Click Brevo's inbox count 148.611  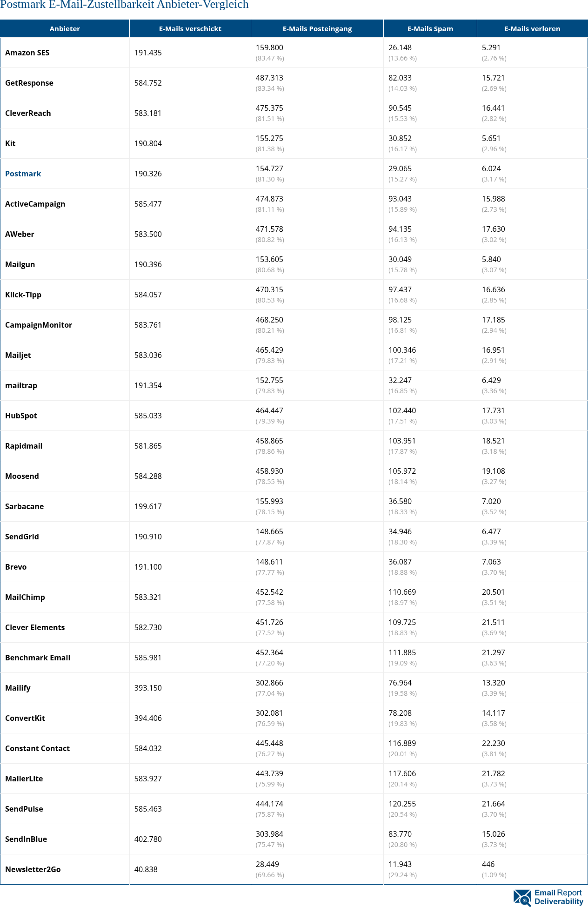[269, 562]
